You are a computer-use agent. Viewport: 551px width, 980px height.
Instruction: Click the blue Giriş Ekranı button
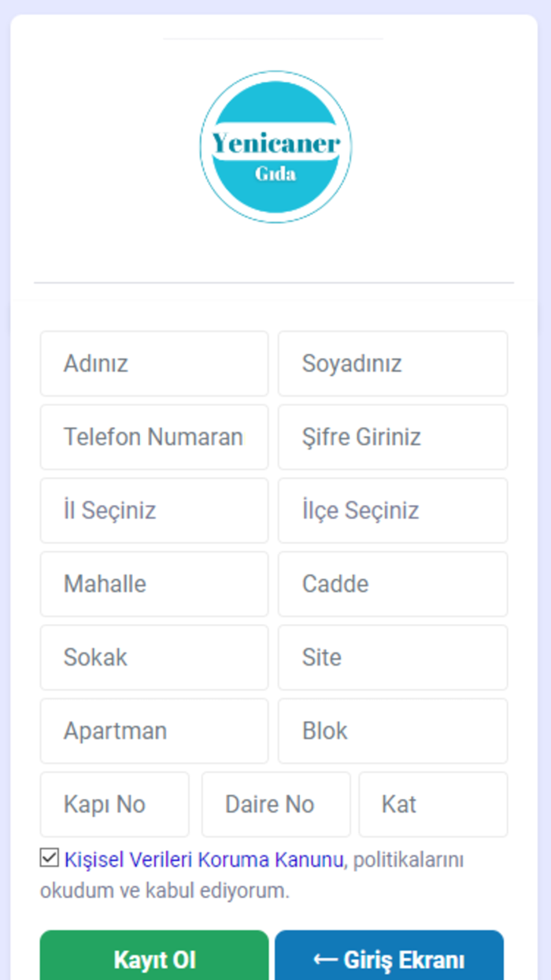(389, 960)
